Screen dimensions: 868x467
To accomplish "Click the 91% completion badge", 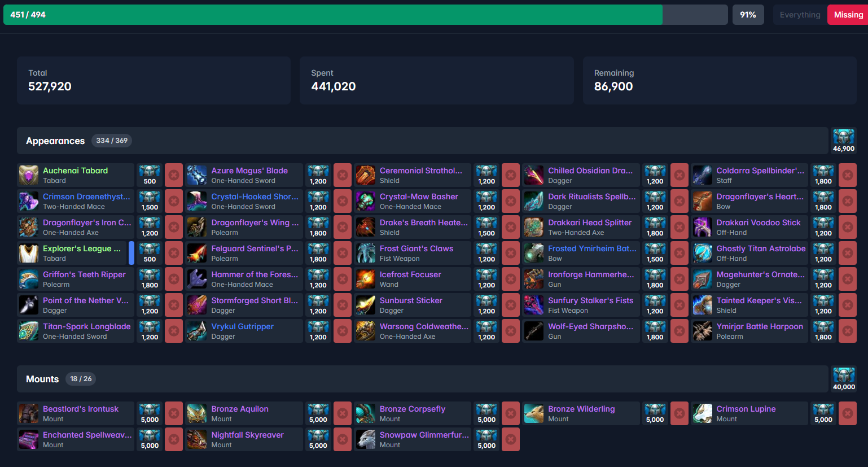I will click(748, 15).
